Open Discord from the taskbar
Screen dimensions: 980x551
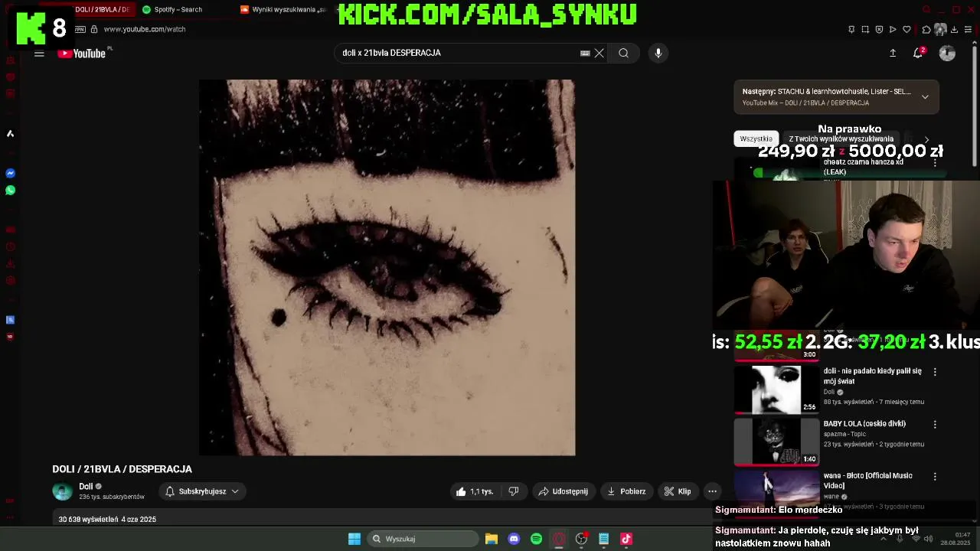(x=514, y=539)
